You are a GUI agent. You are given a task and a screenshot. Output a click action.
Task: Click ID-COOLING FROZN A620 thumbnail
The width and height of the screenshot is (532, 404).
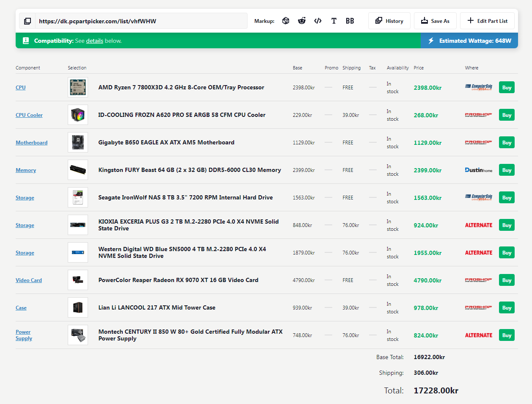78,115
